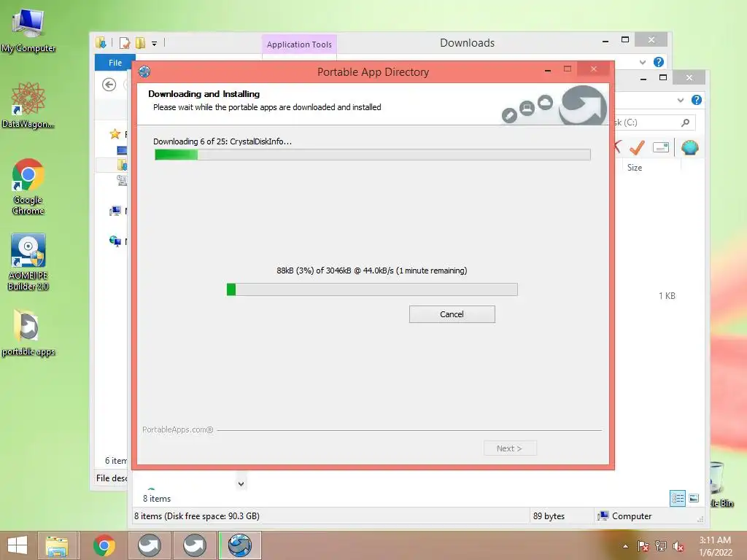
Task: Select second PortableApps taskbar button
Action: tap(195, 545)
